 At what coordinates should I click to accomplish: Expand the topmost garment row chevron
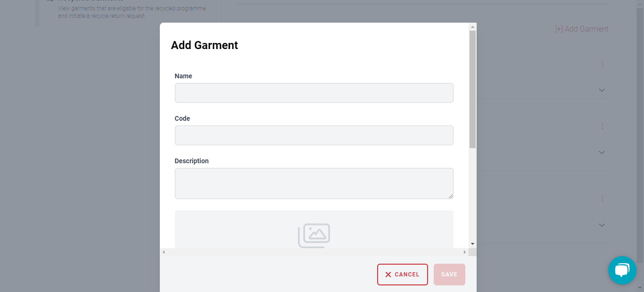pos(602,90)
